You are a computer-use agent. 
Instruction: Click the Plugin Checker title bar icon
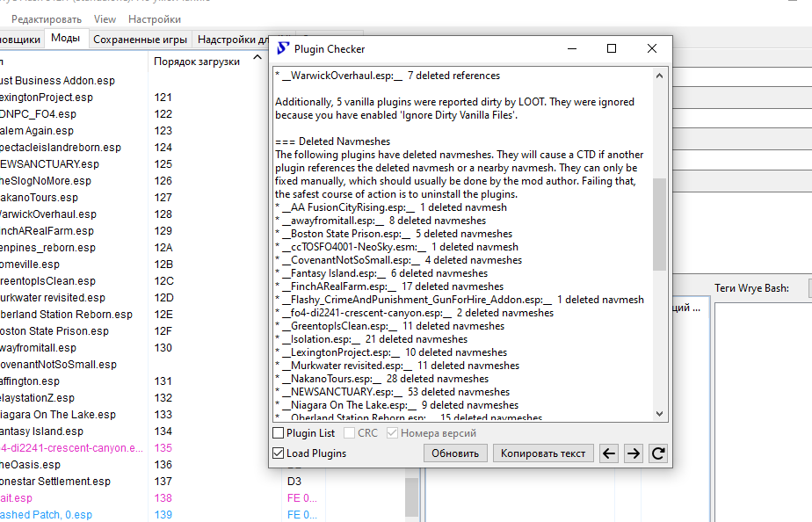[x=283, y=49]
